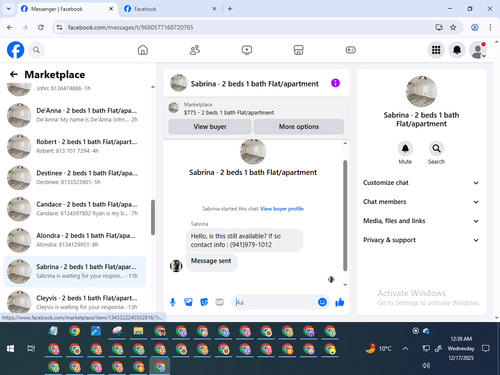500x375 pixels.
Task: Attach a photo with image icon
Action: 188,302
